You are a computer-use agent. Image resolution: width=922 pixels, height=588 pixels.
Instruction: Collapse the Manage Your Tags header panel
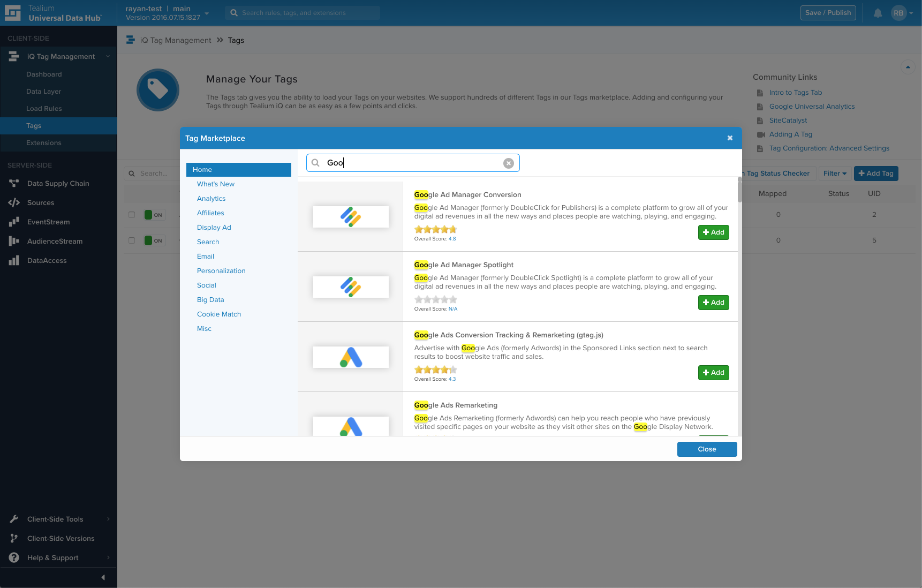pos(908,67)
